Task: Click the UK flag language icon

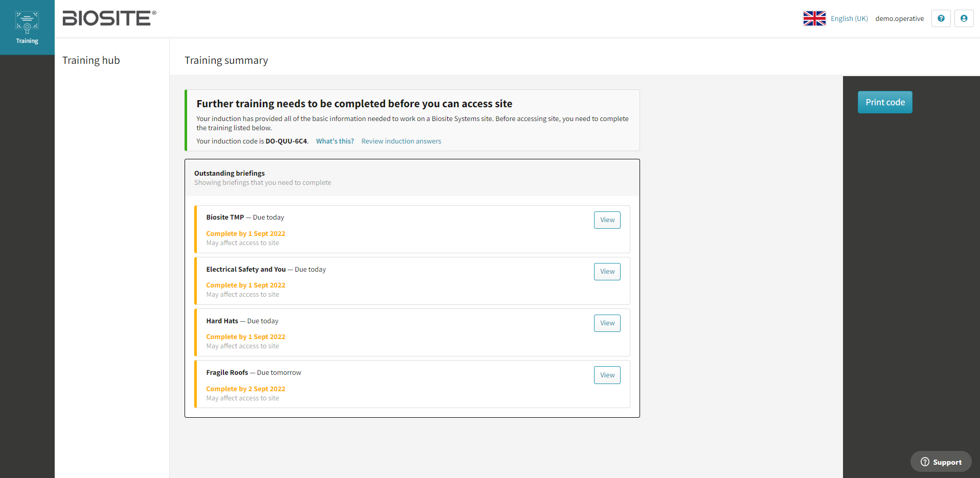Action: click(x=814, y=18)
